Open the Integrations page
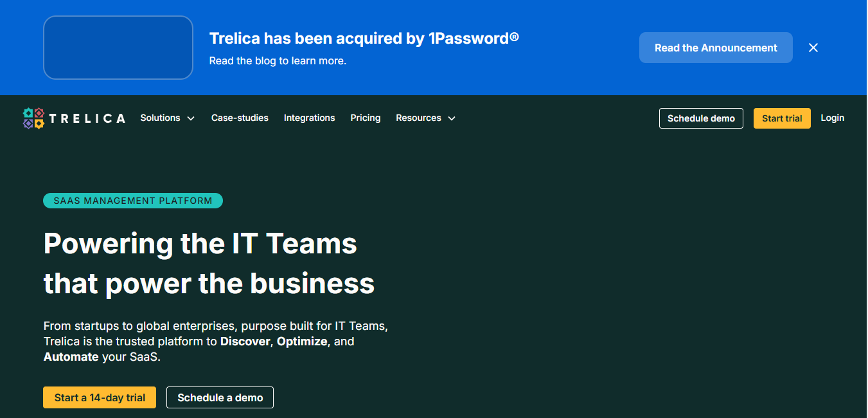868x418 pixels. point(310,118)
